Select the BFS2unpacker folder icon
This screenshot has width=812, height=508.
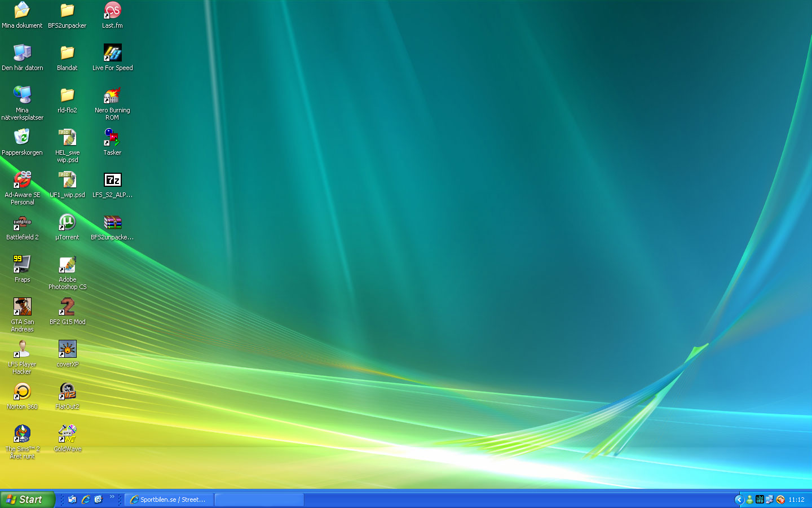coord(67,15)
